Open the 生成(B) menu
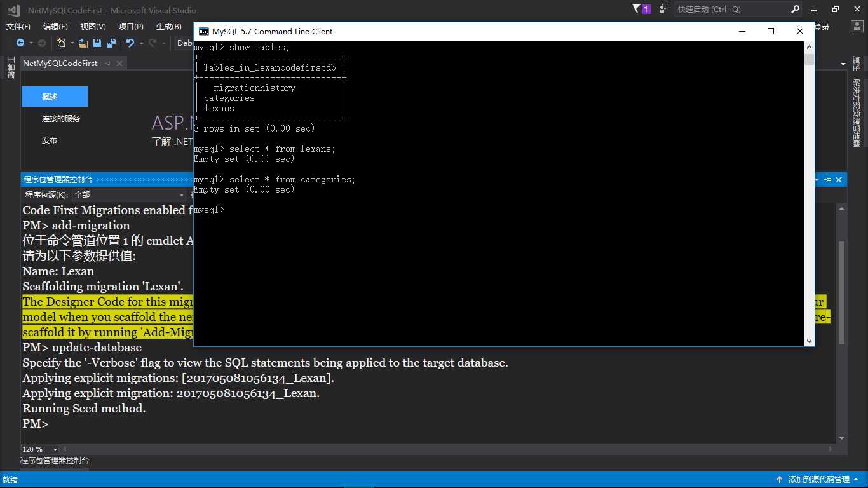Viewport: 868px width, 488px height. 168,27
